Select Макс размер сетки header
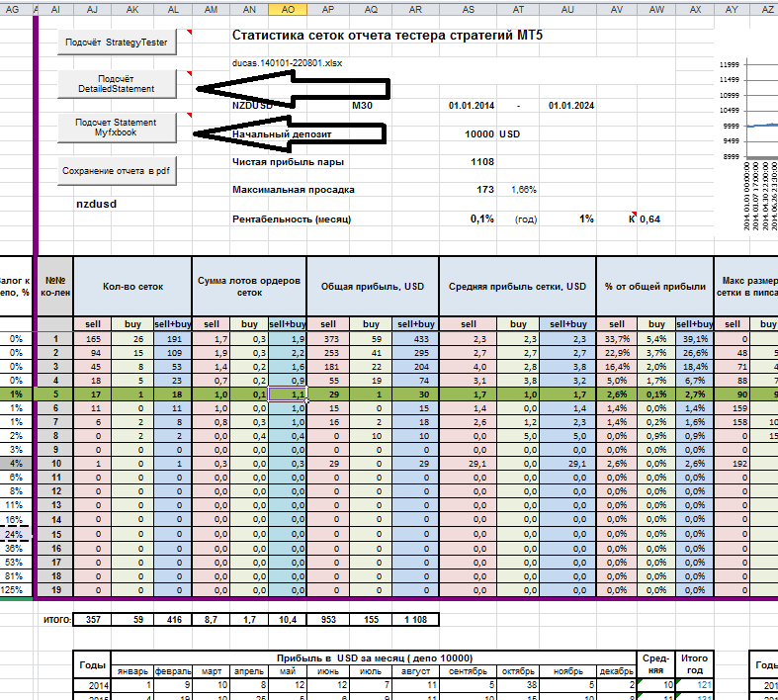 tap(746, 287)
